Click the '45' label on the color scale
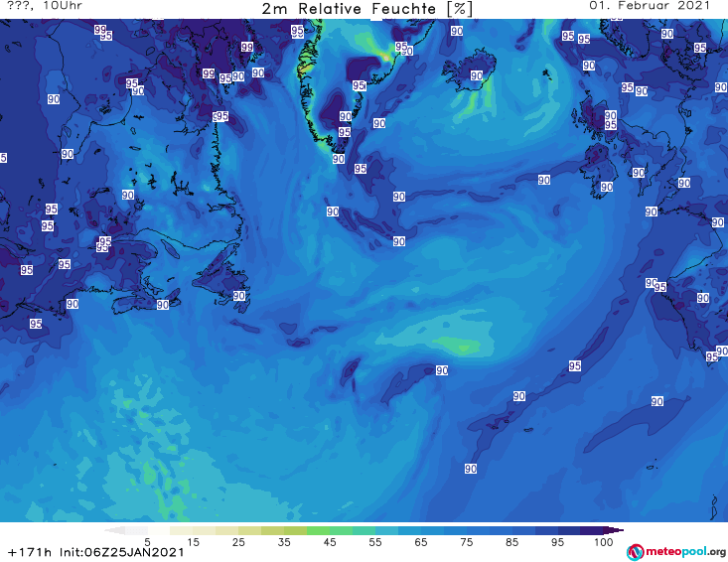Image resolution: width=728 pixels, height=562 pixels. coord(330,542)
